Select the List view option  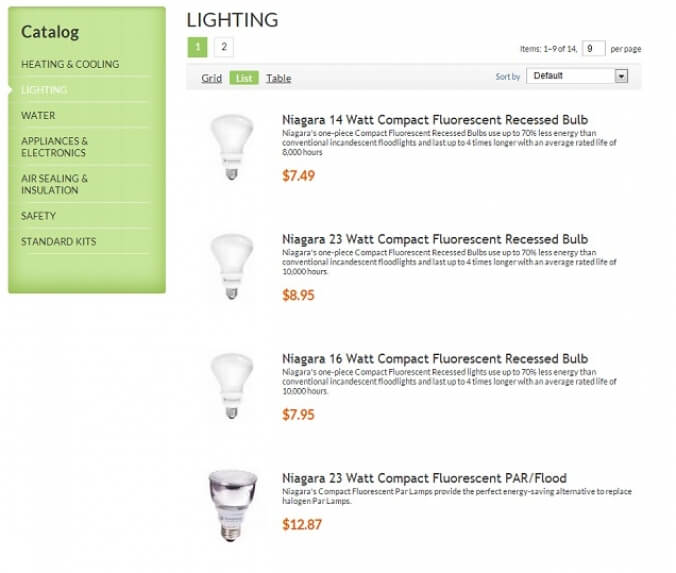[243, 78]
